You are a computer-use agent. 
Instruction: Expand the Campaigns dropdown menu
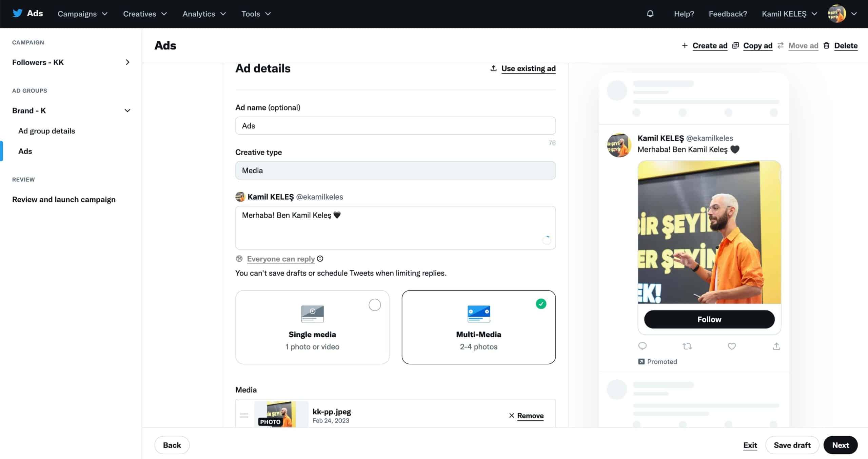click(82, 14)
